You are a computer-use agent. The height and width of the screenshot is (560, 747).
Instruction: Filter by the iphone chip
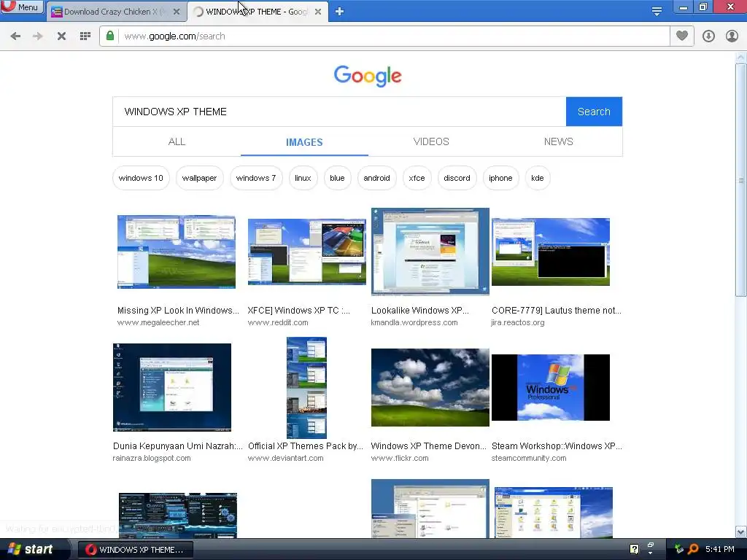click(x=500, y=178)
